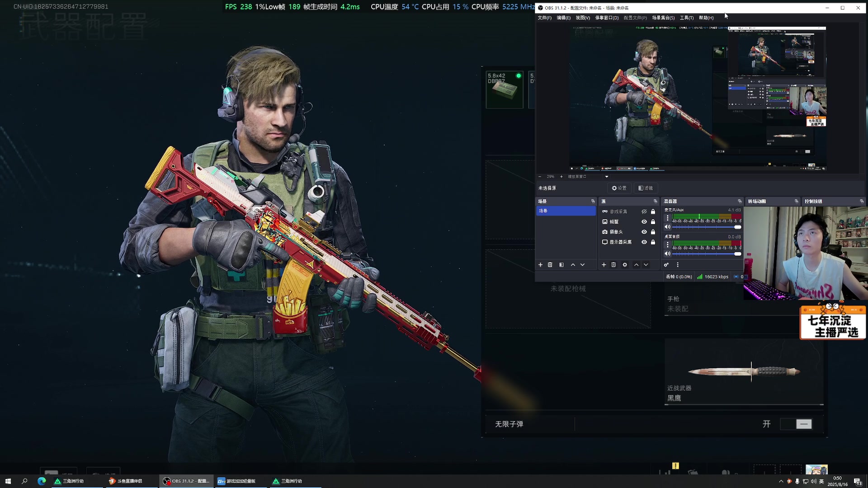Open the 编辑(E) menu in OBS
Viewport: 868px width, 488px height.
click(x=564, y=18)
